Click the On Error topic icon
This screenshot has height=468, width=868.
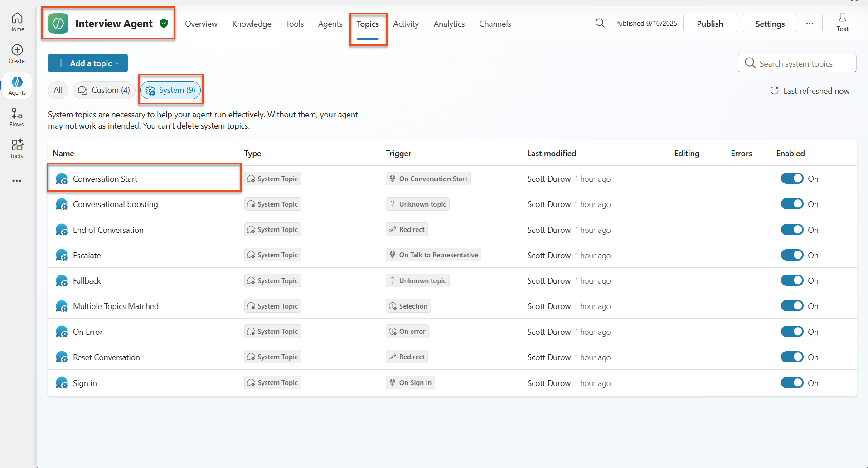click(62, 332)
